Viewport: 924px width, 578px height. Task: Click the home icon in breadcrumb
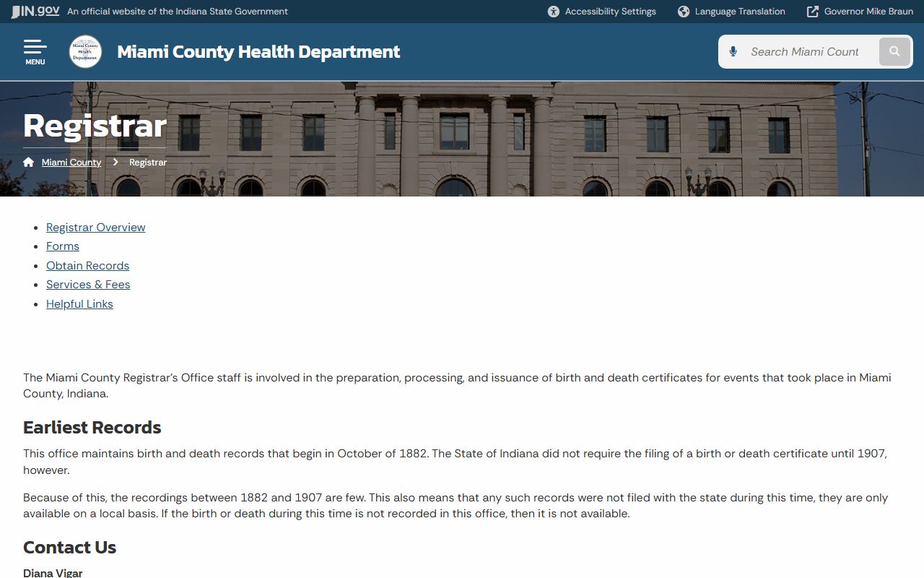coord(28,162)
